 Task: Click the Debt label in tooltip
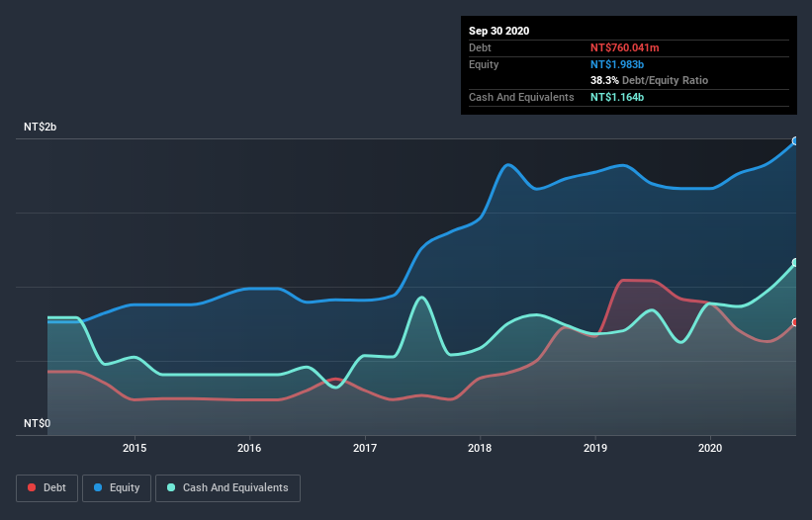(x=480, y=47)
